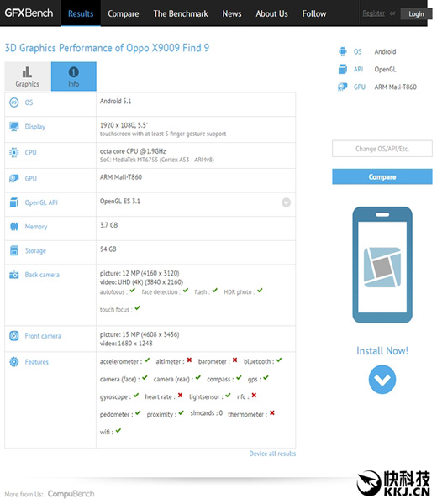Click the phone illustration thumbnail
Screen dimensions: 437x504
coord(382,265)
